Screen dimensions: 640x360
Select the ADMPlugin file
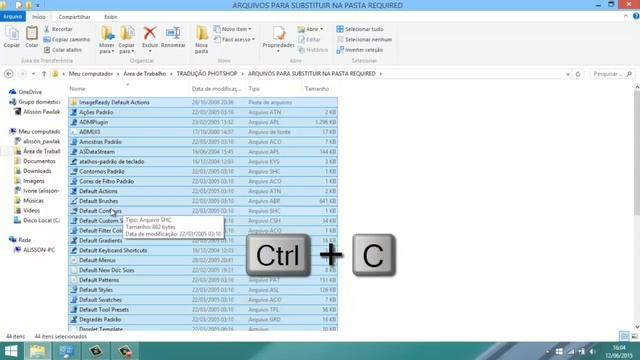(203, 122)
